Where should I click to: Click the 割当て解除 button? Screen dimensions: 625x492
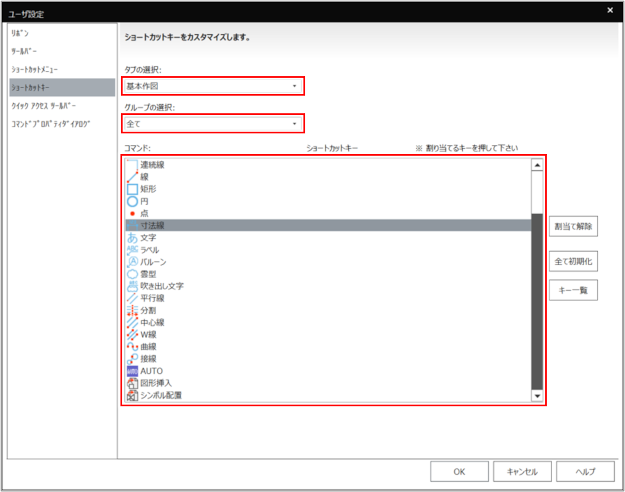(573, 226)
